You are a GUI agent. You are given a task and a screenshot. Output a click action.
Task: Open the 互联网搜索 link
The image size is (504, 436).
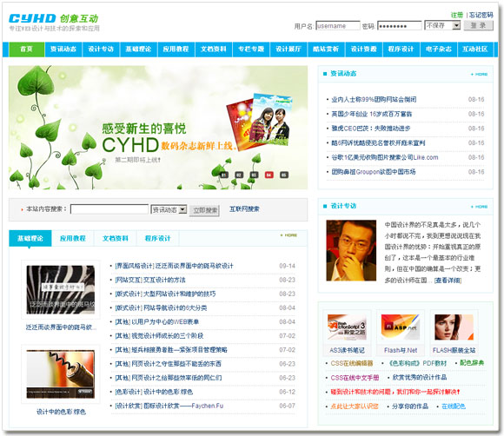(244, 209)
